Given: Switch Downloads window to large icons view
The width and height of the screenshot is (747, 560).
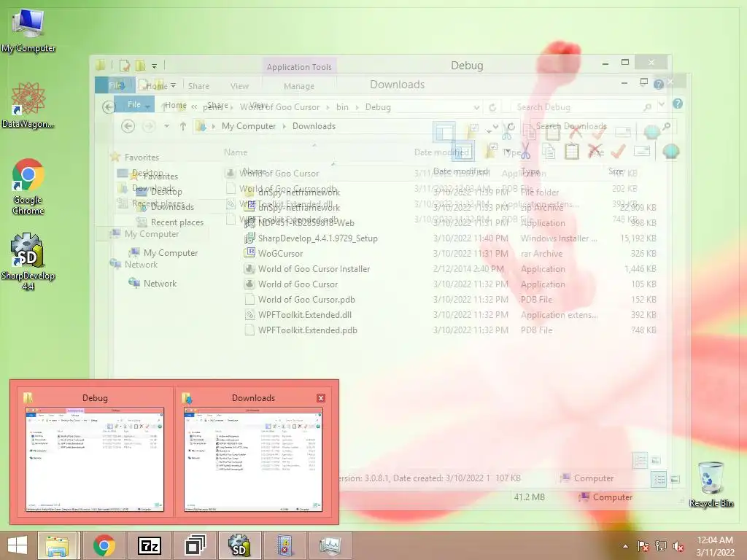Looking at the screenshot, I should [x=675, y=479].
